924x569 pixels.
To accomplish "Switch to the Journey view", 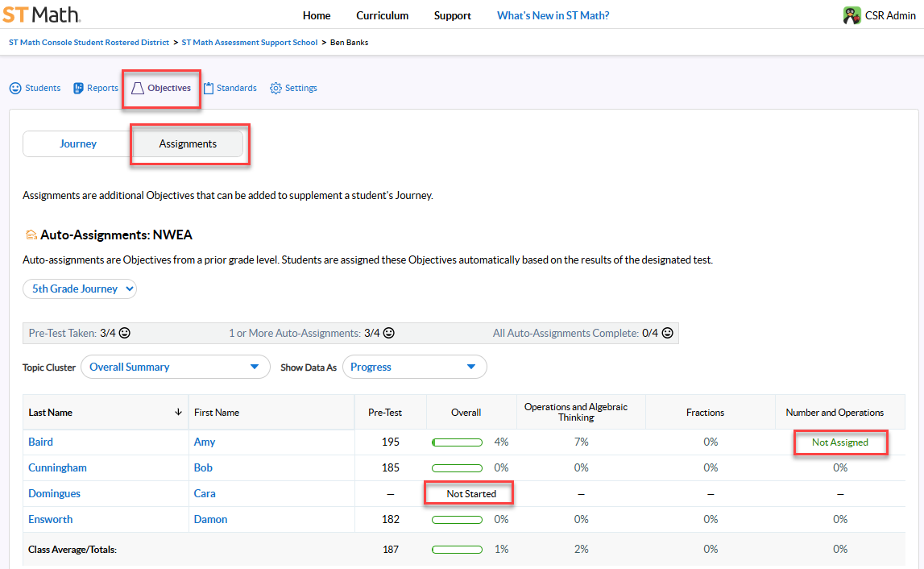I will click(x=78, y=143).
